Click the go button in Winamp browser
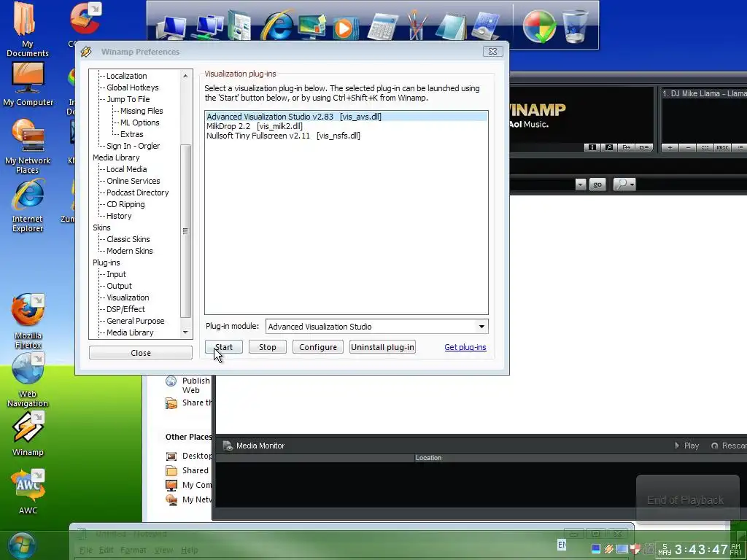The image size is (747, 560). pos(597,184)
